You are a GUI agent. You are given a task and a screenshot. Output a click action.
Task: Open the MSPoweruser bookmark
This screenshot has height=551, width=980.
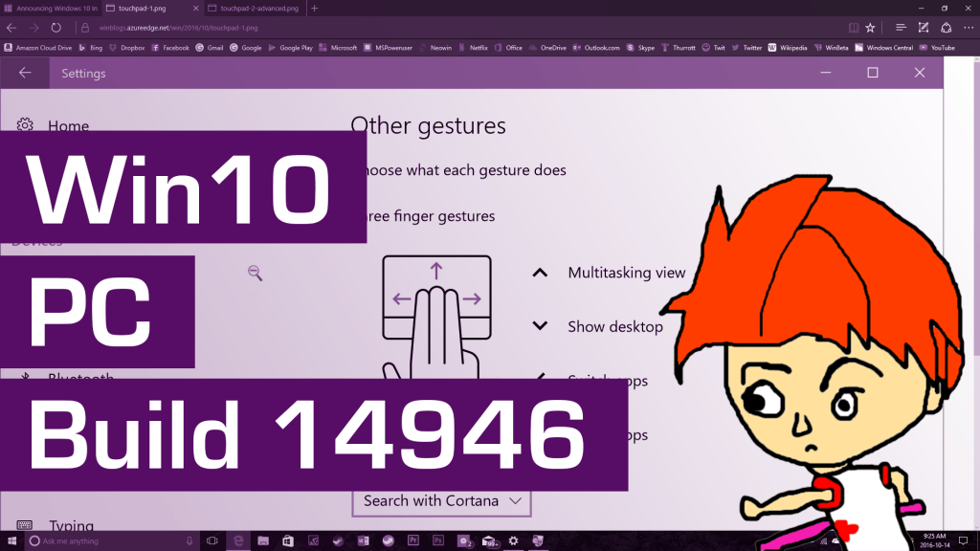click(x=388, y=48)
